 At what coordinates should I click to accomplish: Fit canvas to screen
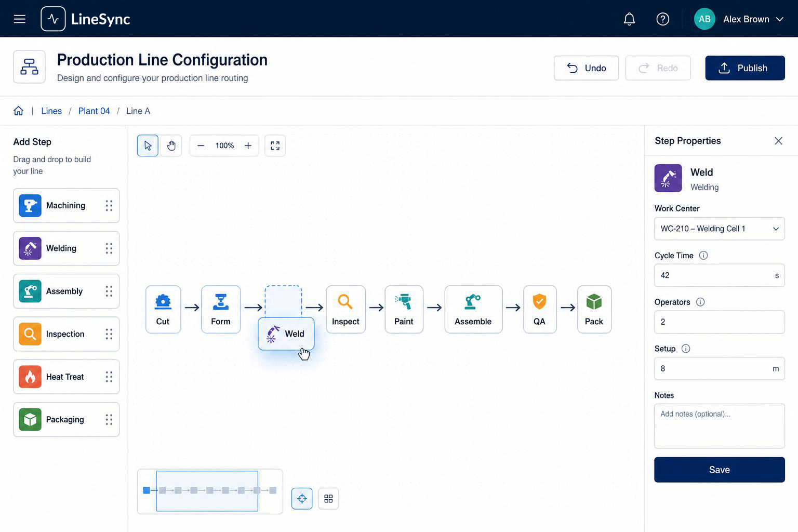pyautogui.click(x=275, y=145)
